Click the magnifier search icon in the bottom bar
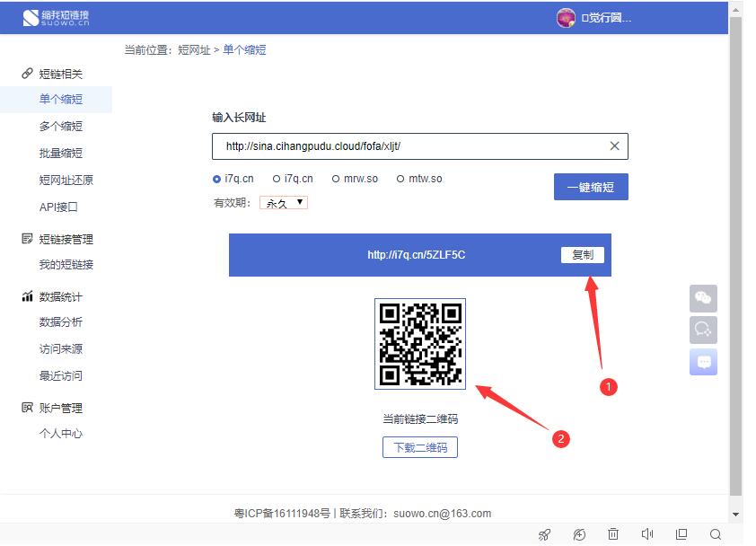The image size is (756, 546). [716, 534]
